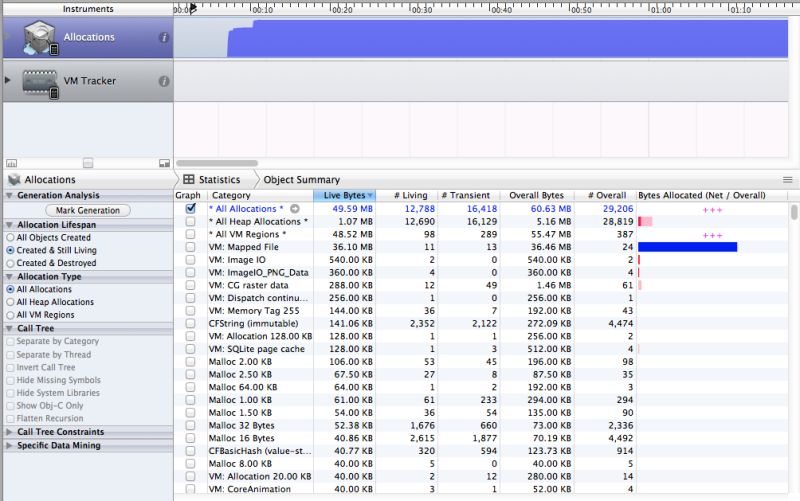Select the Allocations instrument icon
The width and height of the screenshot is (800, 501).
pyautogui.click(x=40, y=37)
